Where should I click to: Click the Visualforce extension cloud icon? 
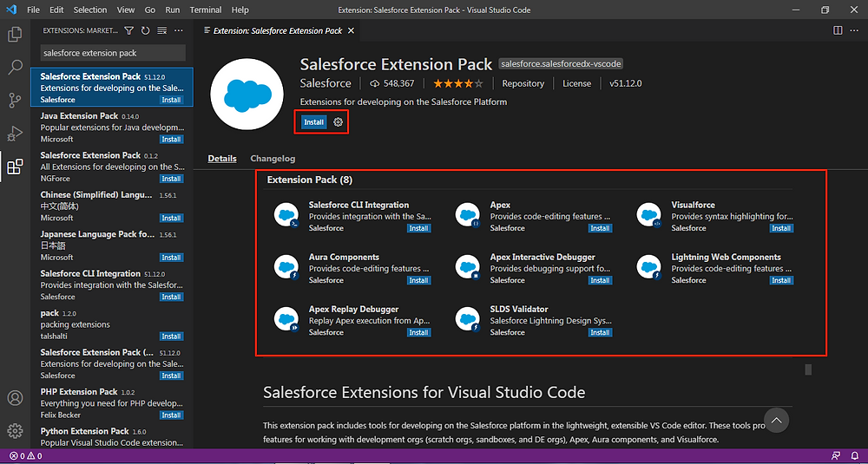648,215
